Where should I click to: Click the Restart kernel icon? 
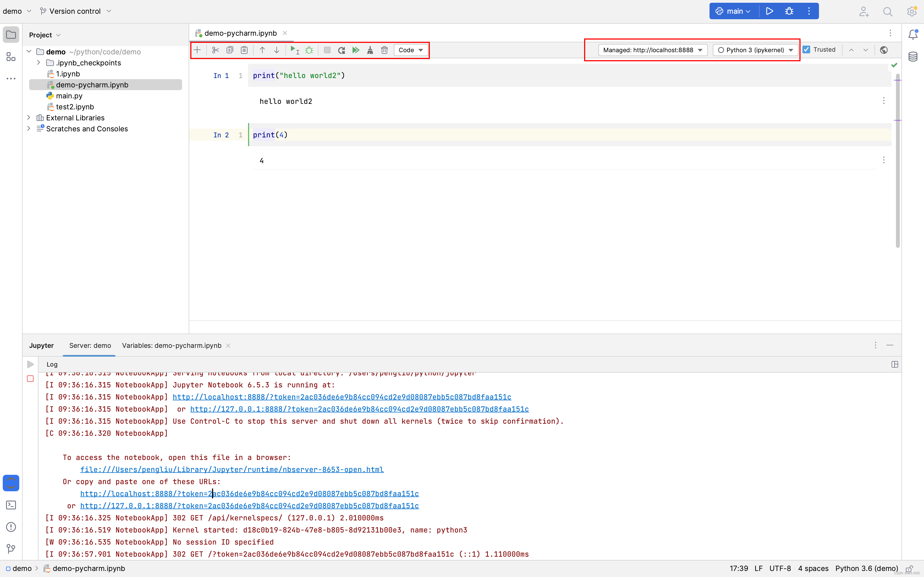point(341,50)
